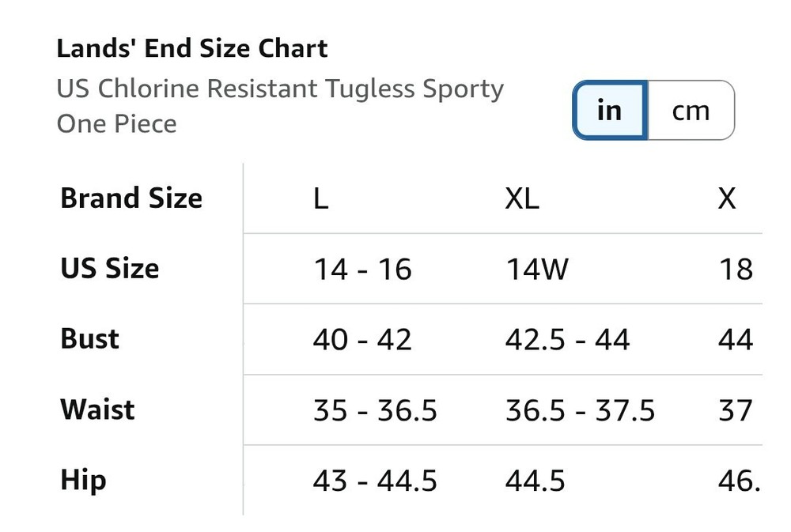Select the L brand size column
The width and height of the screenshot is (791, 532).
coord(321,198)
